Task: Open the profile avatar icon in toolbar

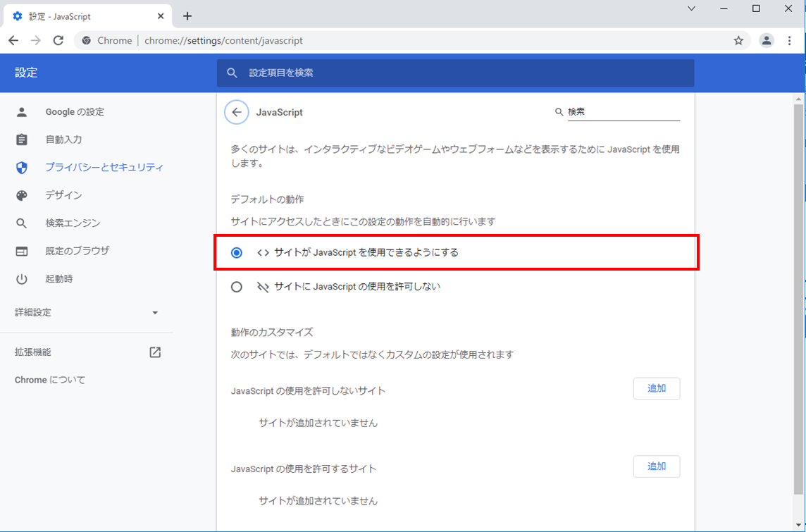Action: point(767,41)
